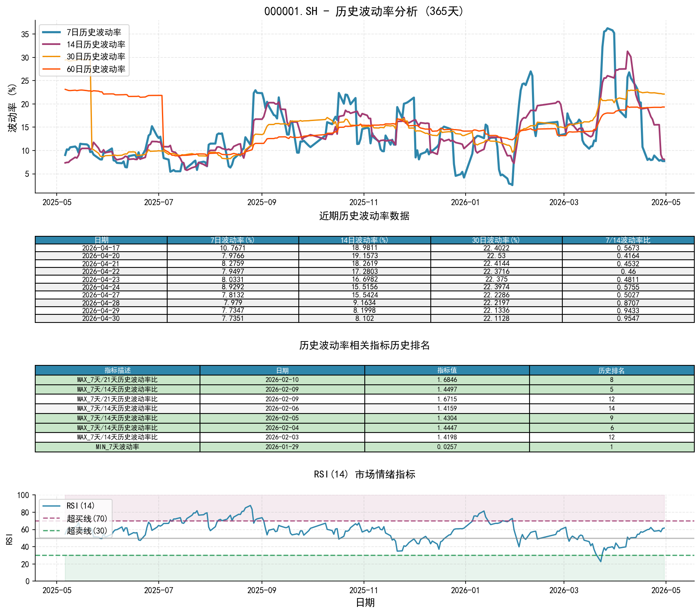Click the 指标描述 header in ranking table
The width and height of the screenshot is (700, 613).
pyautogui.click(x=118, y=370)
